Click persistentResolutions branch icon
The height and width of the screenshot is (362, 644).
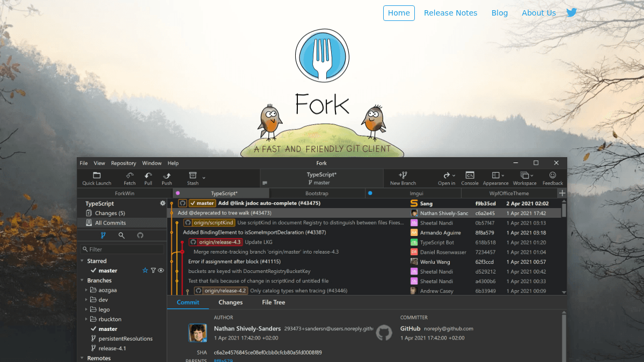click(93, 338)
